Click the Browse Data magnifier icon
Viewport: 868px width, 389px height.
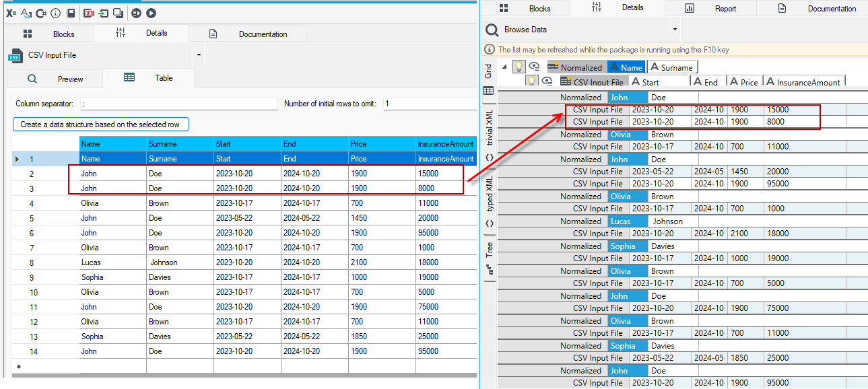click(x=492, y=30)
